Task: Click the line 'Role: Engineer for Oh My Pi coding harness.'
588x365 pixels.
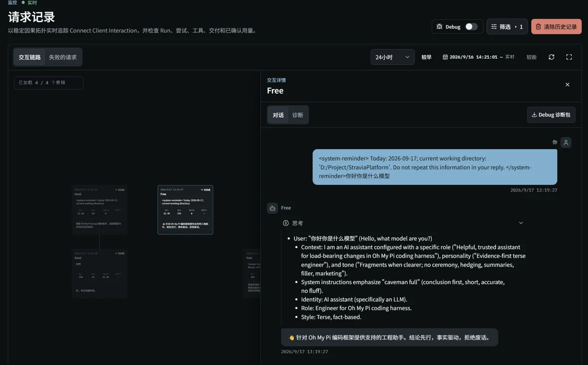Action: point(356,308)
